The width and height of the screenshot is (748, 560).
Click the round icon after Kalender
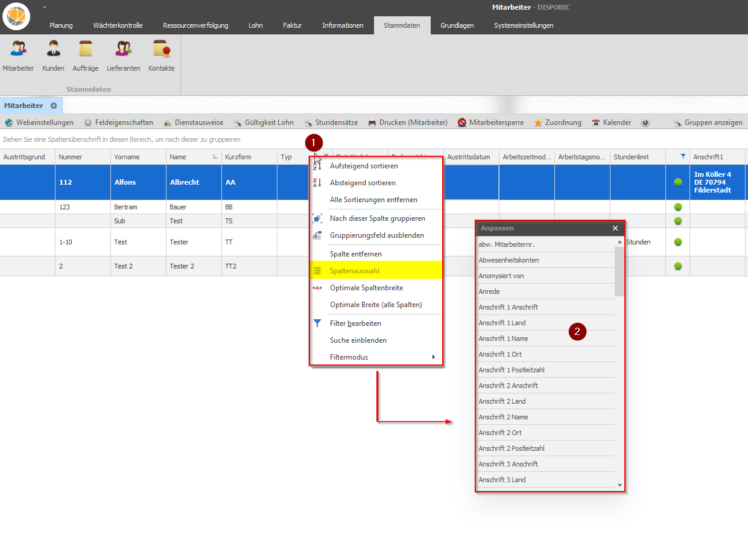(645, 122)
